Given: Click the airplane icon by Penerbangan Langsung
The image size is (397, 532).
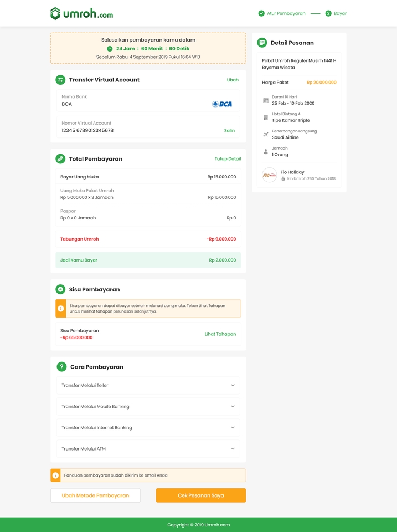Looking at the screenshot, I should tap(266, 134).
